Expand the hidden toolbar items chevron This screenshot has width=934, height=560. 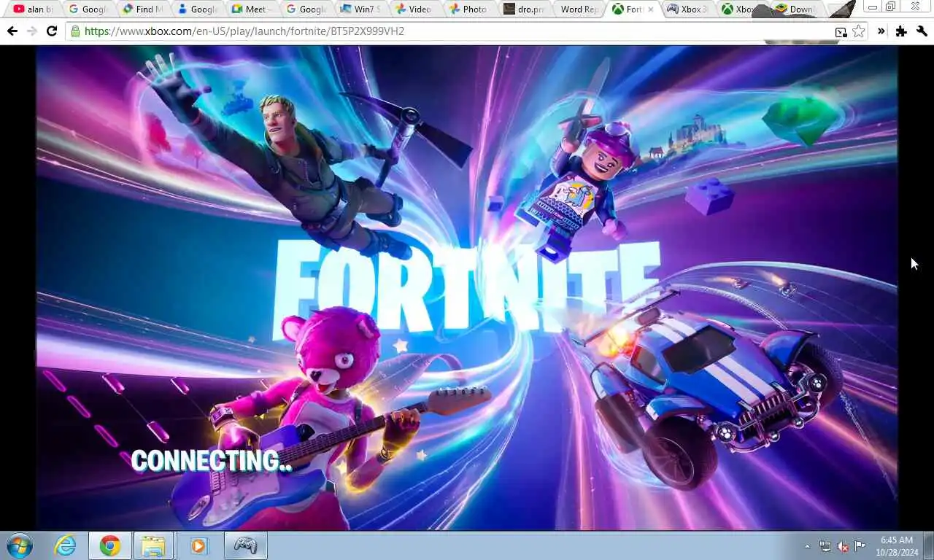click(881, 31)
